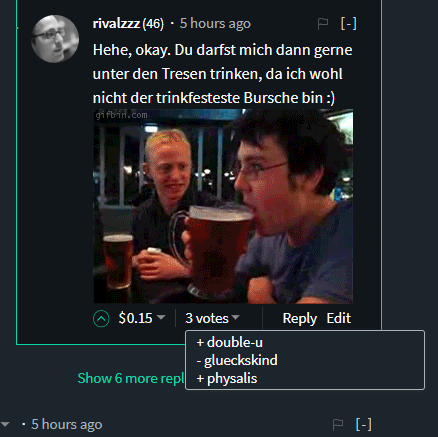Collapse rivalzzz comment with [-] toggle

click(x=349, y=24)
